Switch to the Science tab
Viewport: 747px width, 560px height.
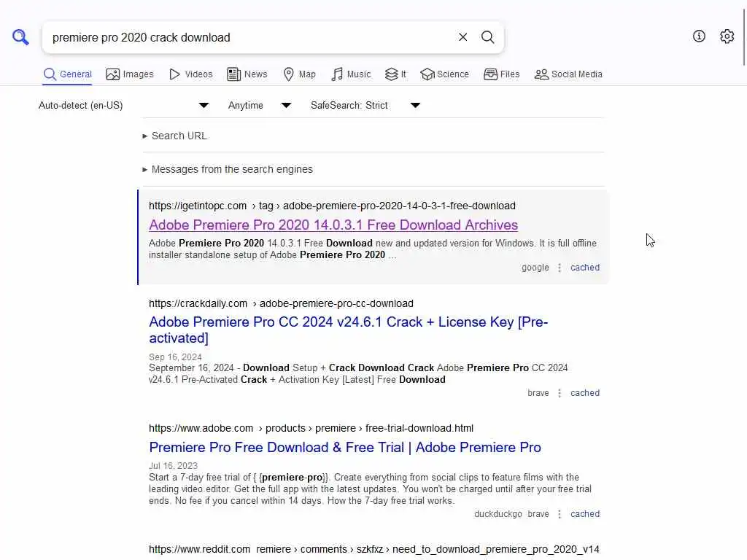(444, 74)
